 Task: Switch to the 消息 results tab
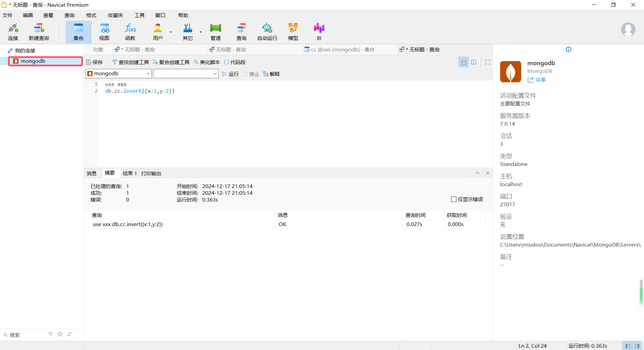click(92, 173)
